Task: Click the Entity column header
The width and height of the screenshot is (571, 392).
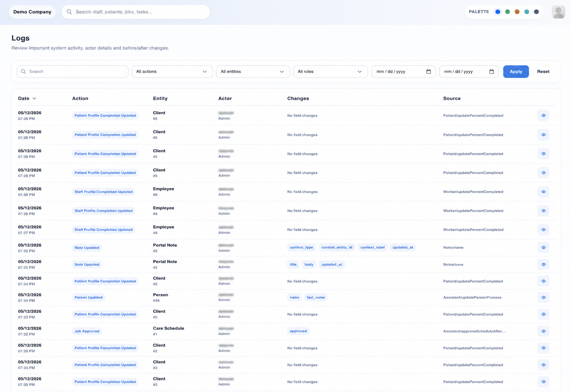Action: click(160, 98)
